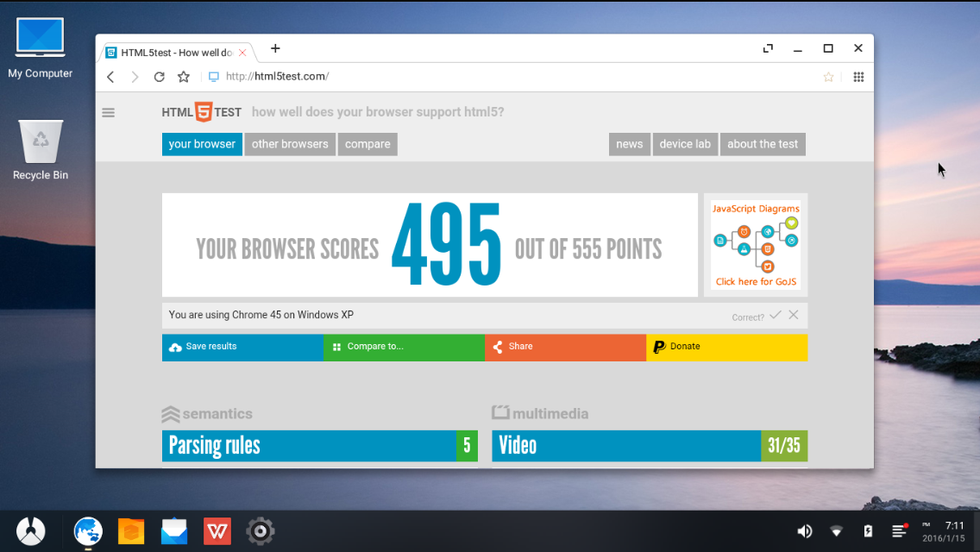
Task: Go back using the browser back arrow
Action: pyautogui.click(x=110, y=77)
